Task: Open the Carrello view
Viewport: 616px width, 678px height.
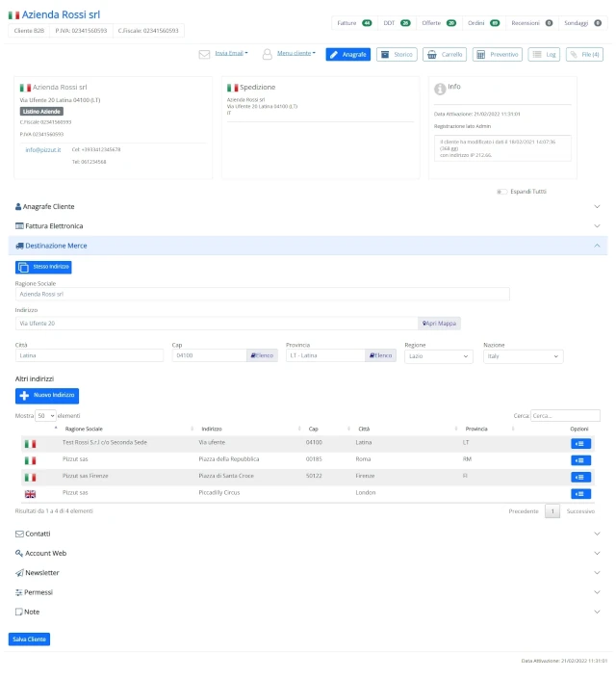Action: pos(445,55)
